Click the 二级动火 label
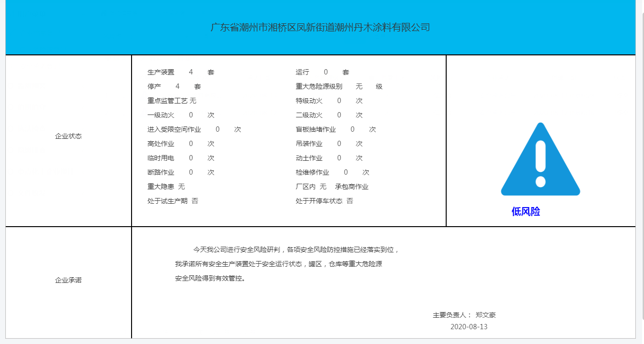 coord(309,115)
